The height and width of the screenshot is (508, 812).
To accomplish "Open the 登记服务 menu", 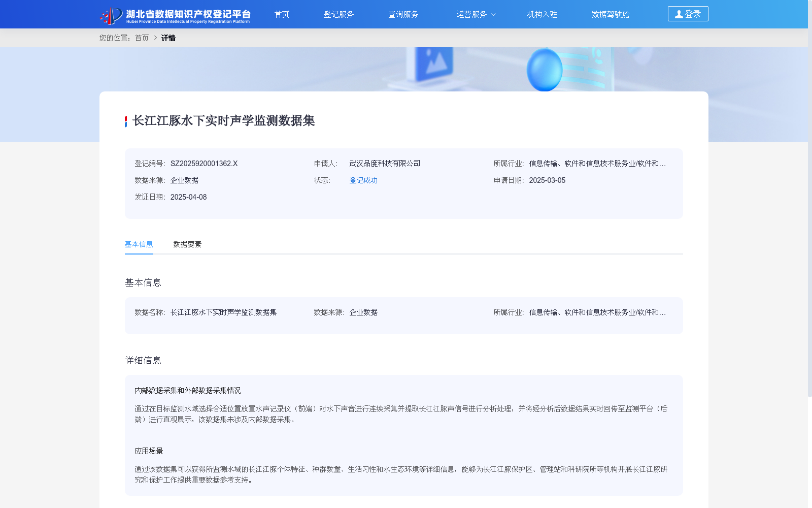I will [x=339, y=14].
